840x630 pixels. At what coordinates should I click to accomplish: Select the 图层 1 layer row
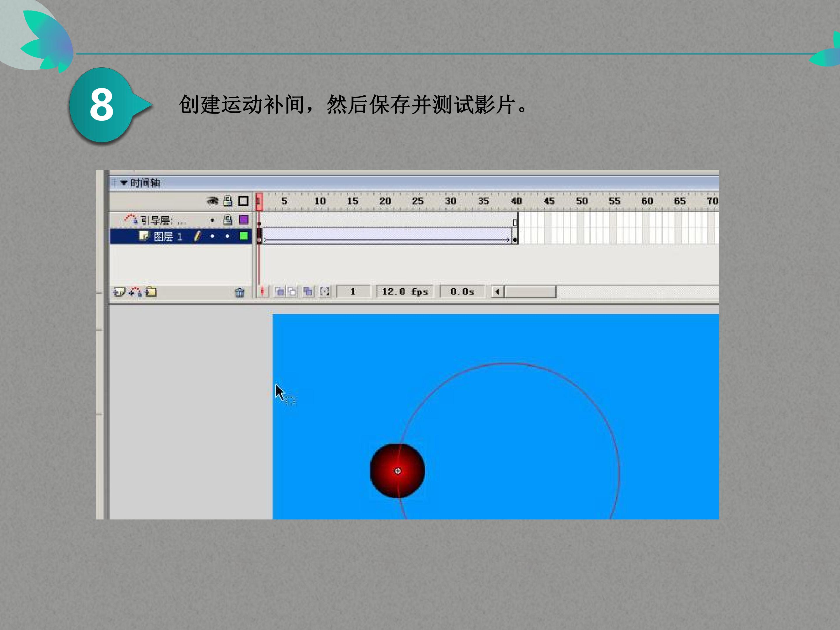click(x=181, y=236)
